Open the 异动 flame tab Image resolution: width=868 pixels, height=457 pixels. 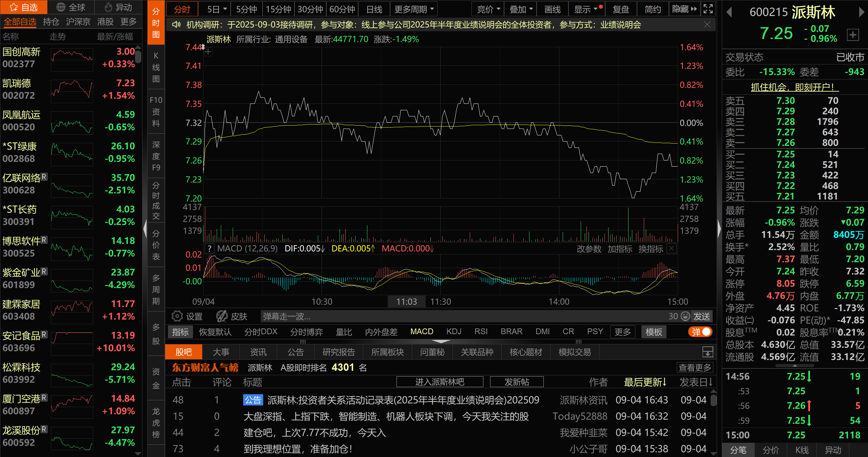[118, 7]
